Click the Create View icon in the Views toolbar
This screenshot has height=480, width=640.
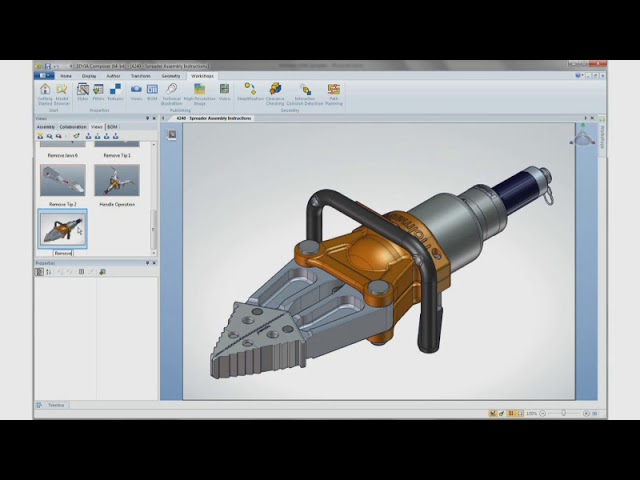coord(40,136)
